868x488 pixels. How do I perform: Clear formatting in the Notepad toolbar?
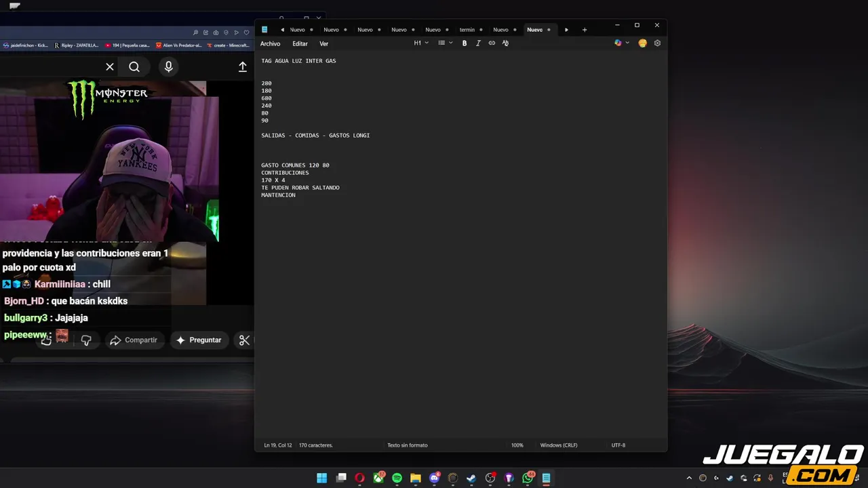(x=505, y=43)
